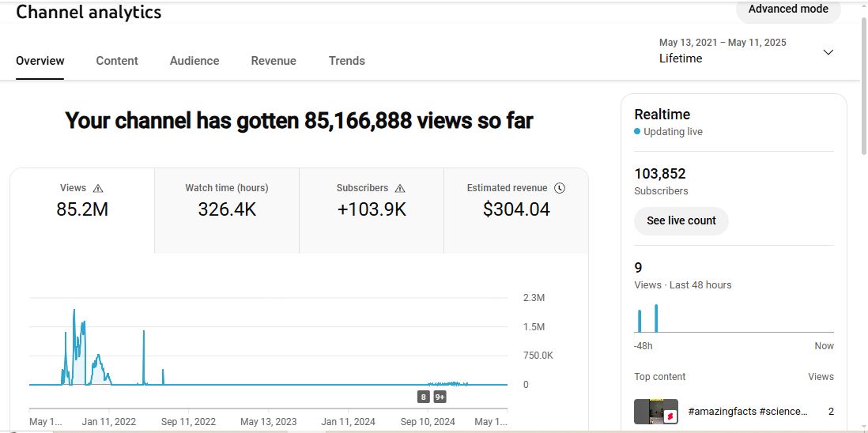The height and width of the screenshot is (433, 868).
Task: Switch to the Trends tab
Action: [347, 61]
